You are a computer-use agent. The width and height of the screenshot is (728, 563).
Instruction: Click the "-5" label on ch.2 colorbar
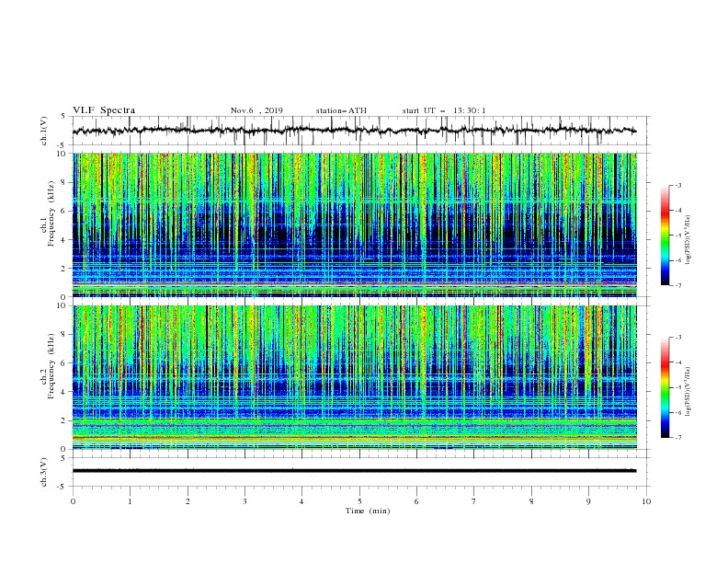point(677,387)
